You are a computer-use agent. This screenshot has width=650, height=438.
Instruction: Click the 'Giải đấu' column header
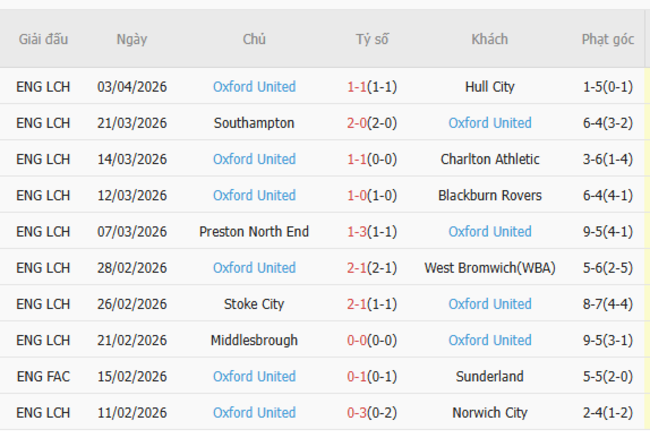pos(43,40)
